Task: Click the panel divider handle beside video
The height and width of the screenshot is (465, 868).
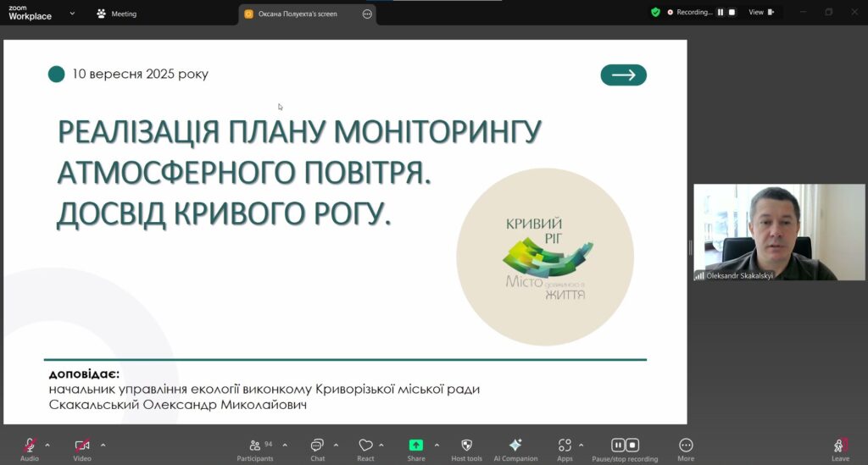Action: click(x=690, y=247)
